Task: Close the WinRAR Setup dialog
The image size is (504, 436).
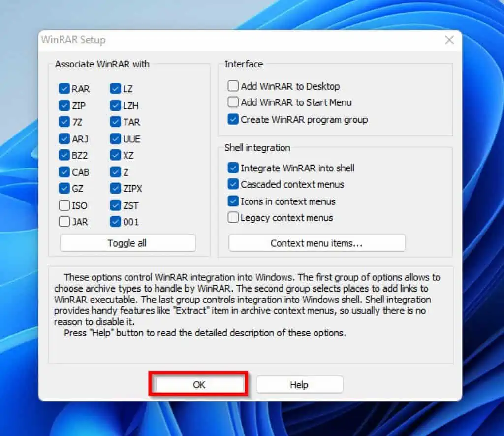Action: 449,40
